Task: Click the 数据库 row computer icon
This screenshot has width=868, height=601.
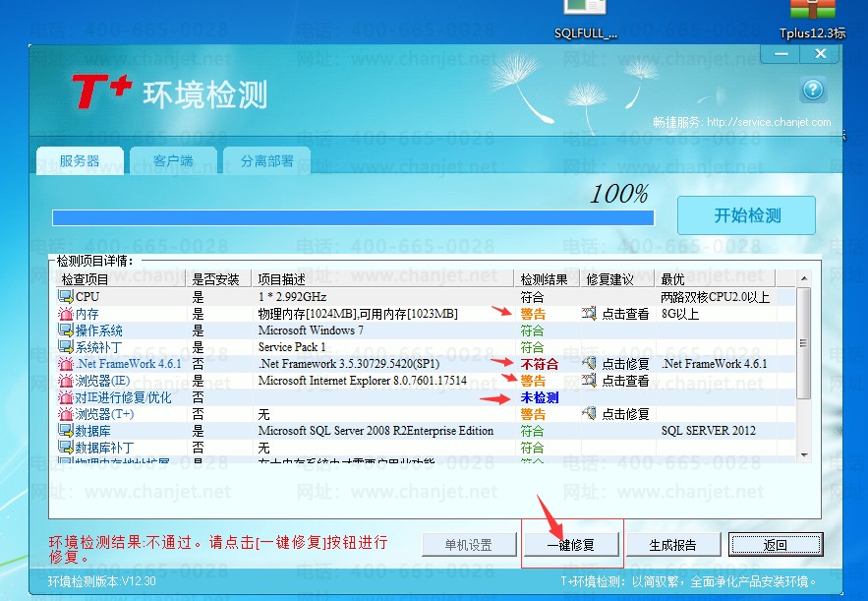Action: [65, 431]
